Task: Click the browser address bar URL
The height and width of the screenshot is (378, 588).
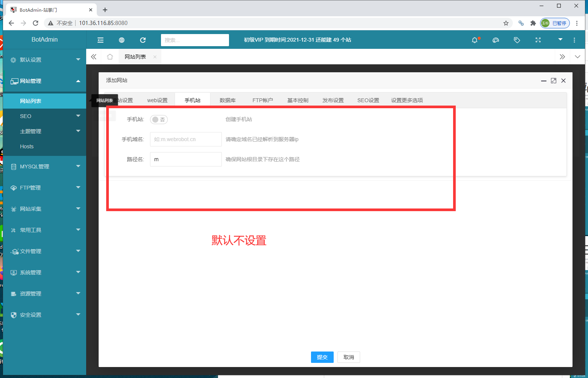Action: pos(103,23)
